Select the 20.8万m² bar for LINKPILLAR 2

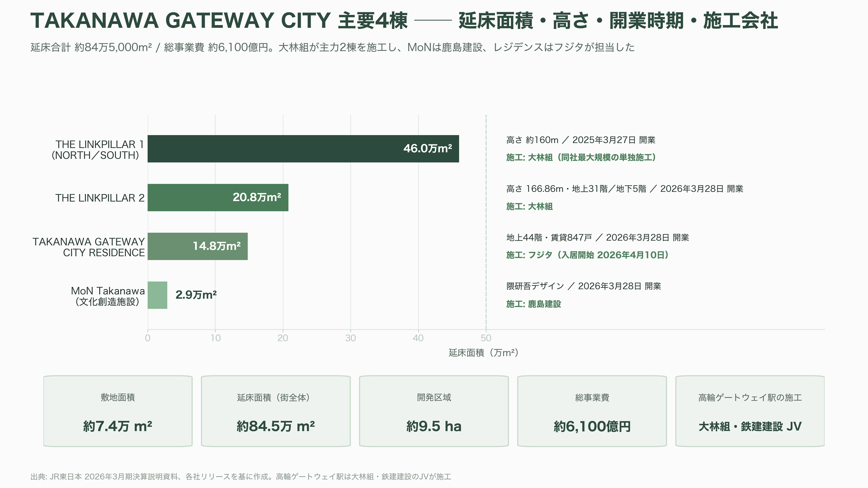pyautogui.click(x=218, y=197)
